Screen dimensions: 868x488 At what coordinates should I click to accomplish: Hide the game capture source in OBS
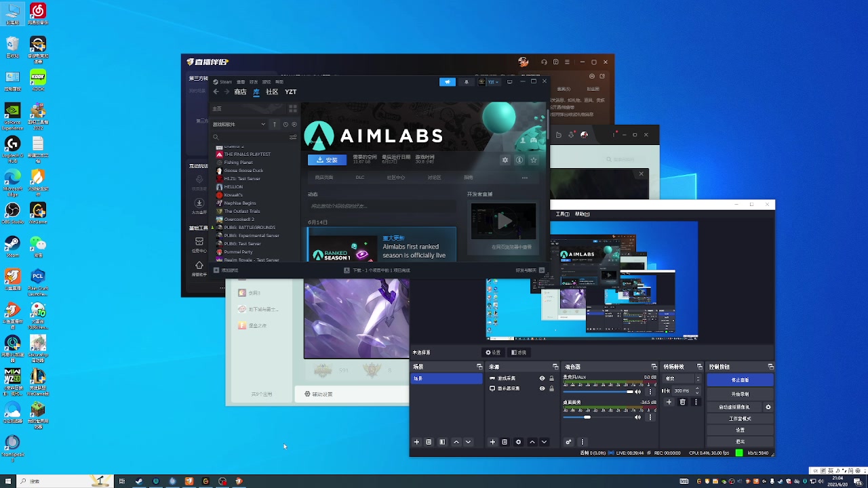(x=542, y=378)
